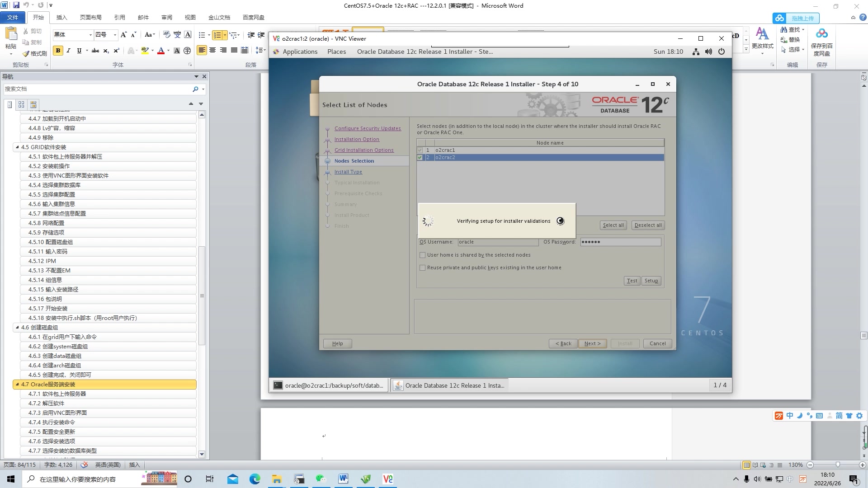Click the Cancel button in Oracle installer
This screenshot has height=488, width=868.
(x=657, y=344)
